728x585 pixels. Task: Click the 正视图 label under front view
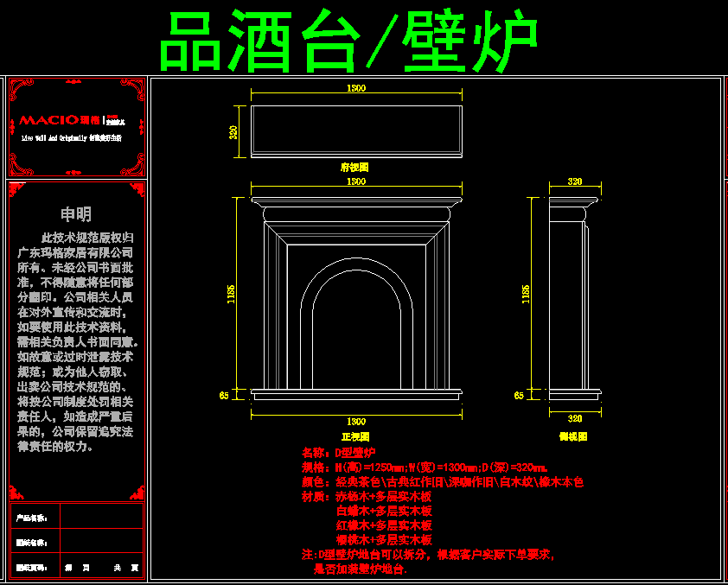[x=355, y=436]
